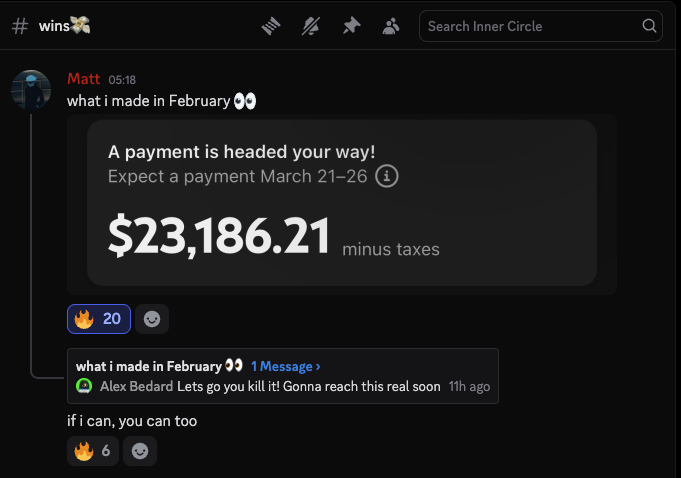Image resolution: width=681 pixels, height=478 pixels.
Task: Click the info icon beside payment date
Action: (x=387, y=177)
